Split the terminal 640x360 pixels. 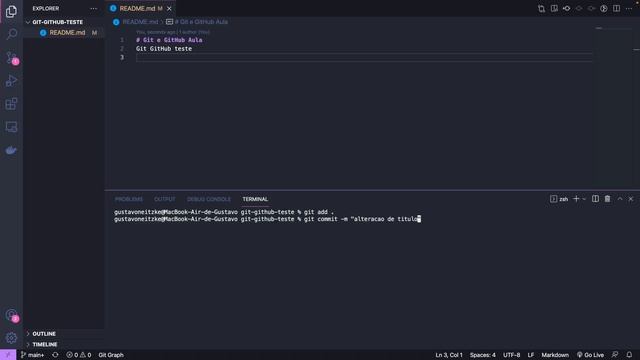point(596,199)
